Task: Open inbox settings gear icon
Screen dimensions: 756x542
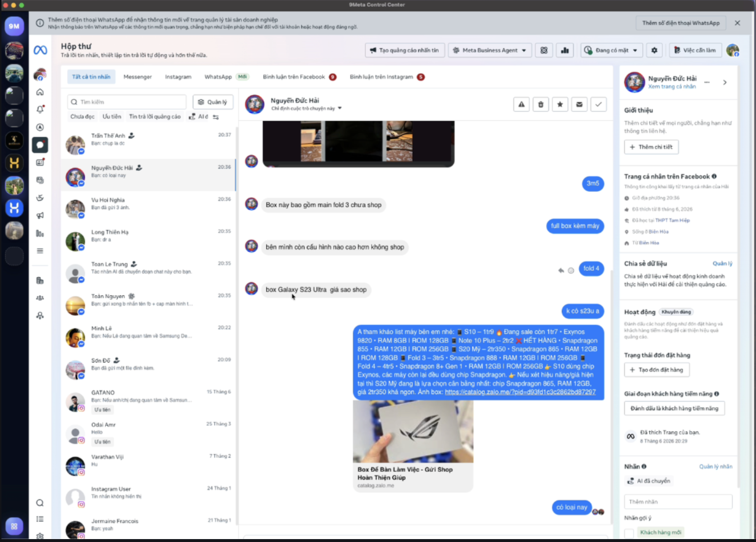Action: click(654, 50)
